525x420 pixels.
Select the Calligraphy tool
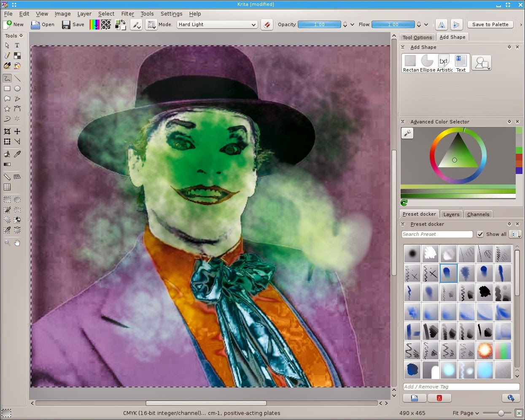point(7,56)
